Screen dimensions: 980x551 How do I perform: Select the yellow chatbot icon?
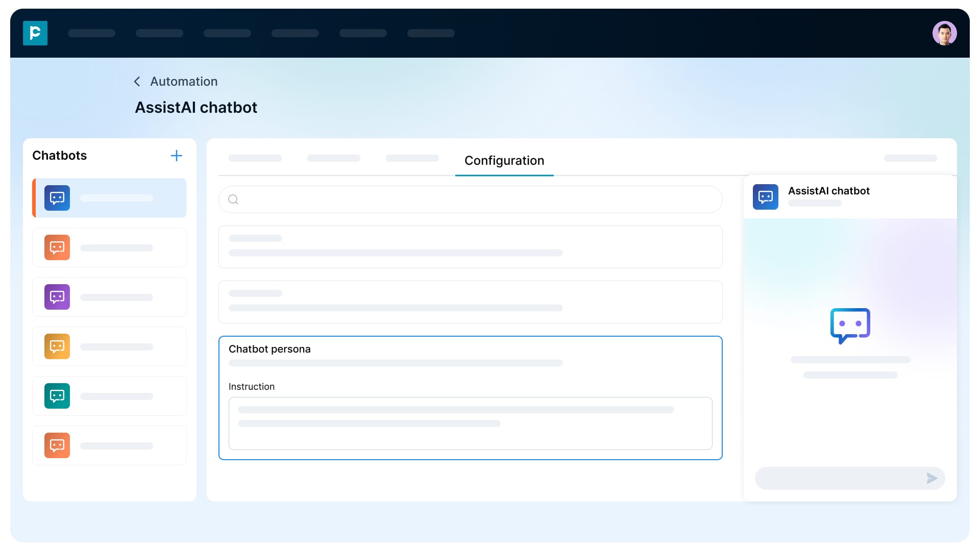coord(57,346)
